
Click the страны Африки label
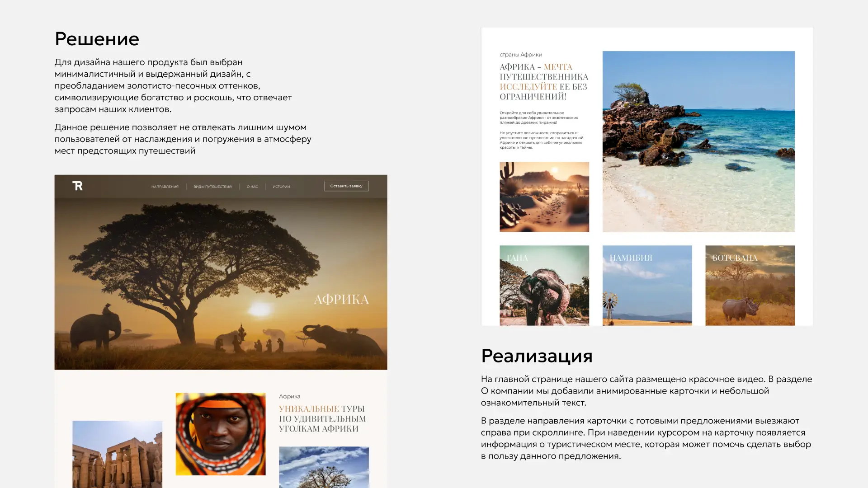click(x=521, y=55)
